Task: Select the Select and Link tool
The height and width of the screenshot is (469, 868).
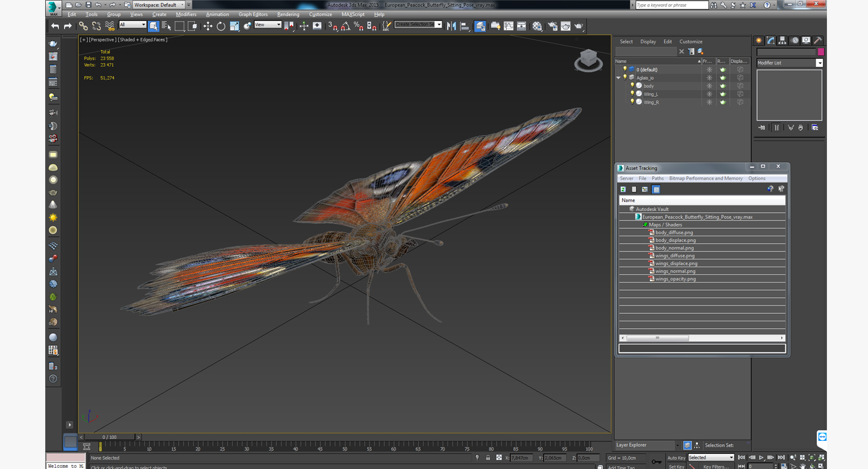Action: pyautogui.click(x=83, y=26)
